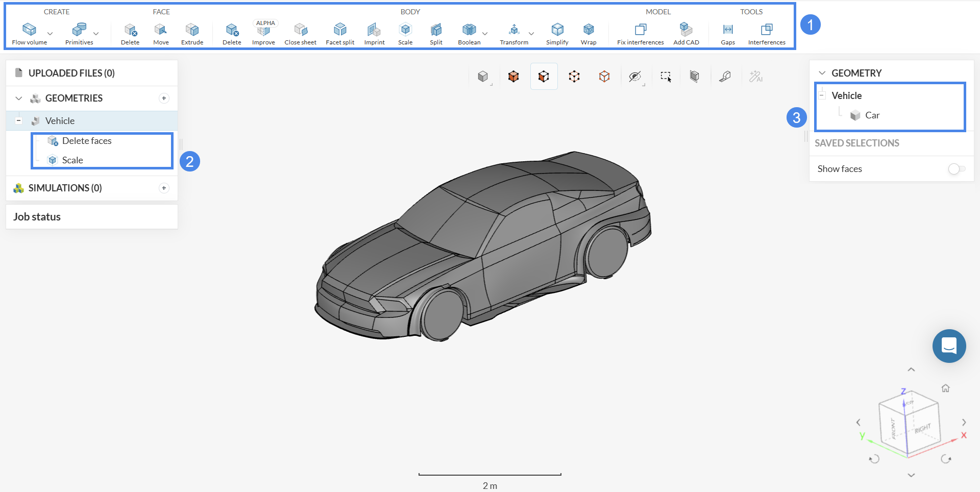Image resolution: width=980 pixels, height=492 pixels.
Task: Toggle the hide selection eye icon
Action: coord(634,77)
